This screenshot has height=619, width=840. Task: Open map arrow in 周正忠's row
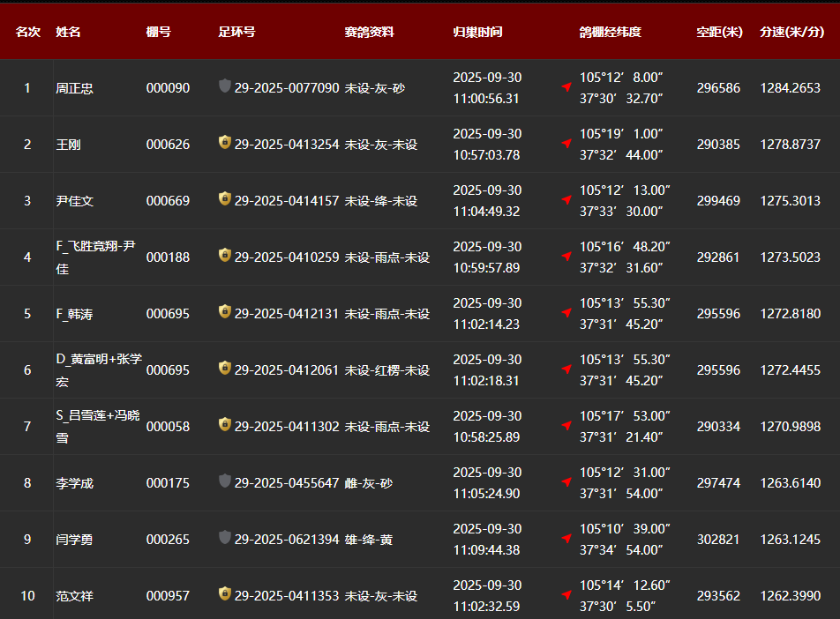pyautogui.click(x=566, y=87)
